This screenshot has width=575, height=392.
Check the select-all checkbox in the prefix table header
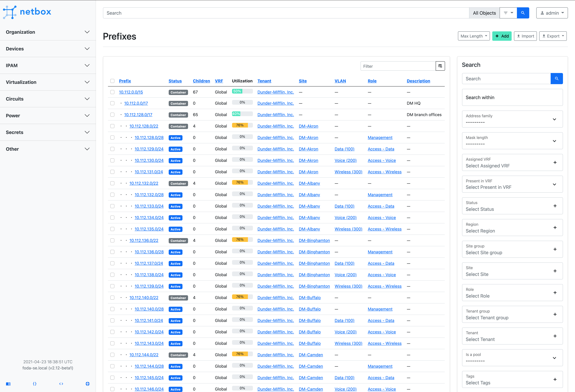pyautogui.click(x=113, y=81)
